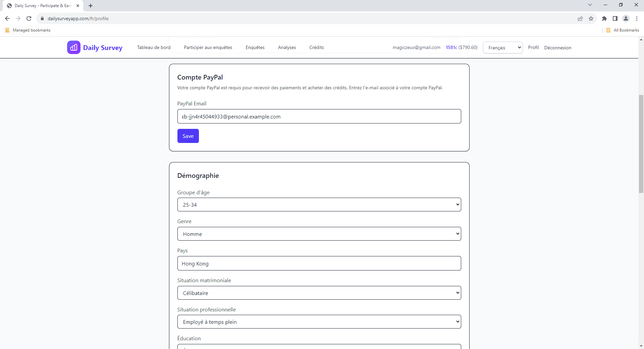
Task: Click the back navigation arrow
Action: click(x=7, y=18)
